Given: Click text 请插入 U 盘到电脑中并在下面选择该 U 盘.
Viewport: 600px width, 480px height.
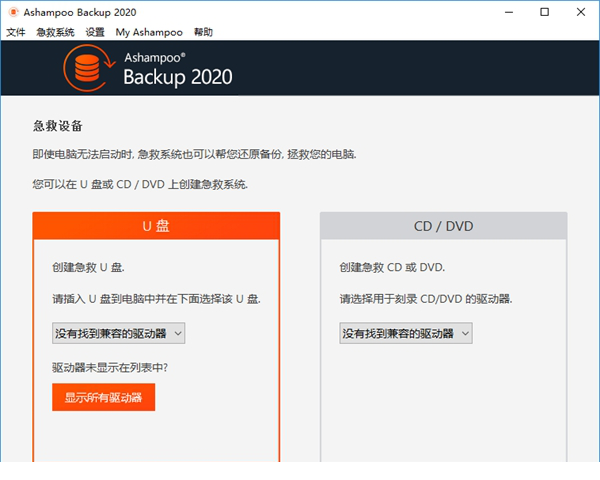Looking at the screenshot, I should [157, 299].
